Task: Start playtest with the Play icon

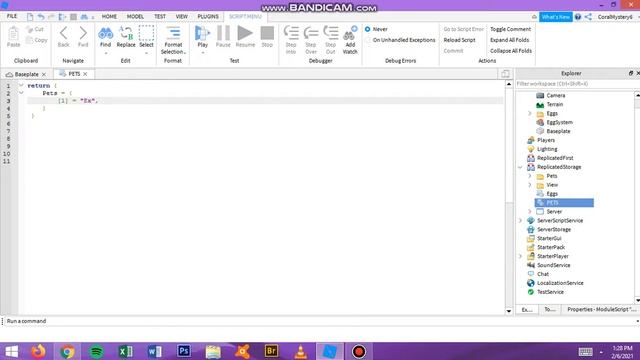Action: click(202, 33)
